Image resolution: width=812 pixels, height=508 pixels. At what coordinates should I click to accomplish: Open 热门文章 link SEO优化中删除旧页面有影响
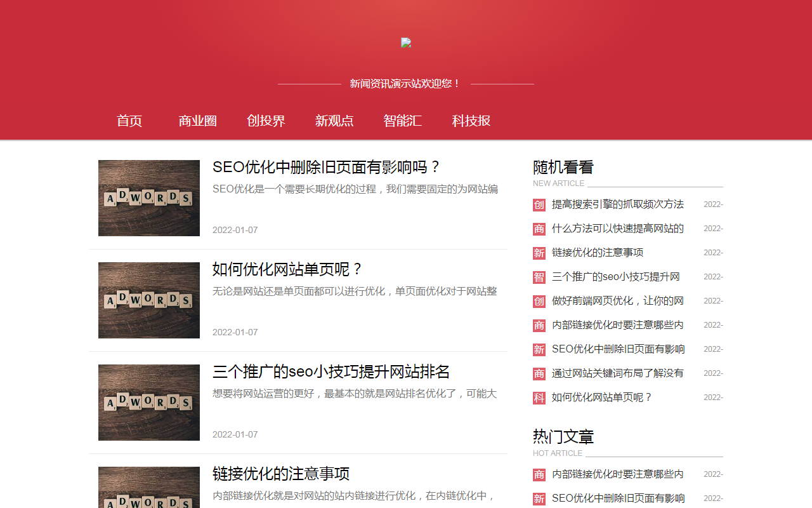619,498
